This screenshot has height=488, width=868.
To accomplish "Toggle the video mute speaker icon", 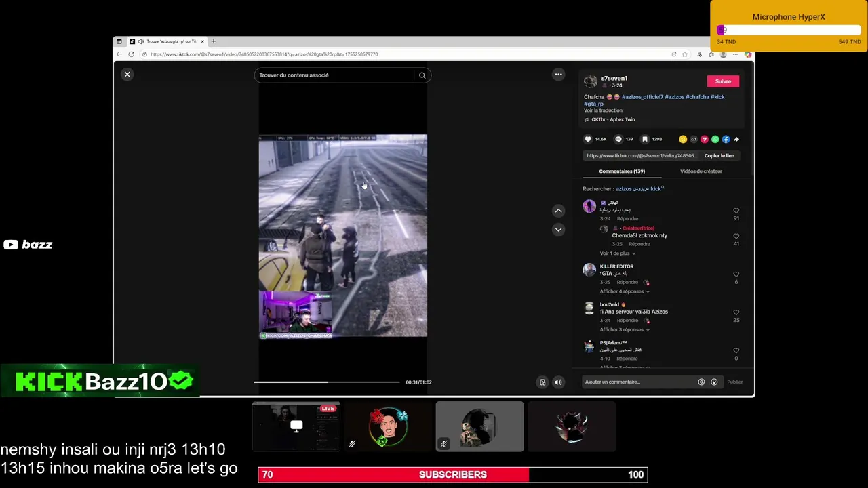I will [558, 382].
